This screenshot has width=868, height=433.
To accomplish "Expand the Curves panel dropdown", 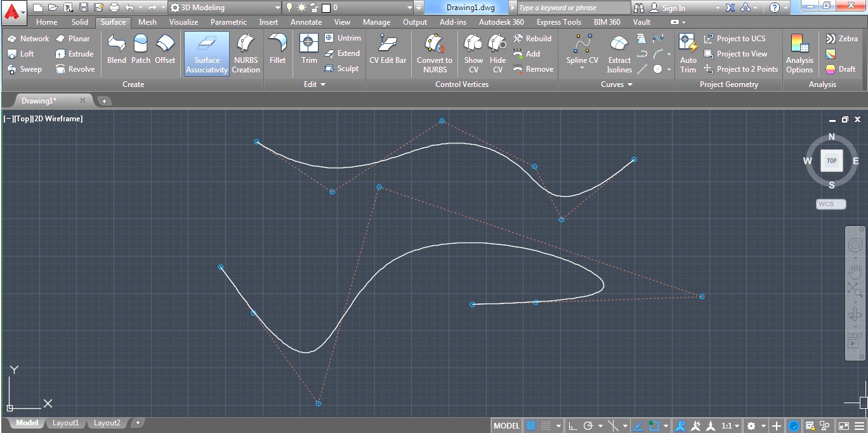I will (617, 84).
